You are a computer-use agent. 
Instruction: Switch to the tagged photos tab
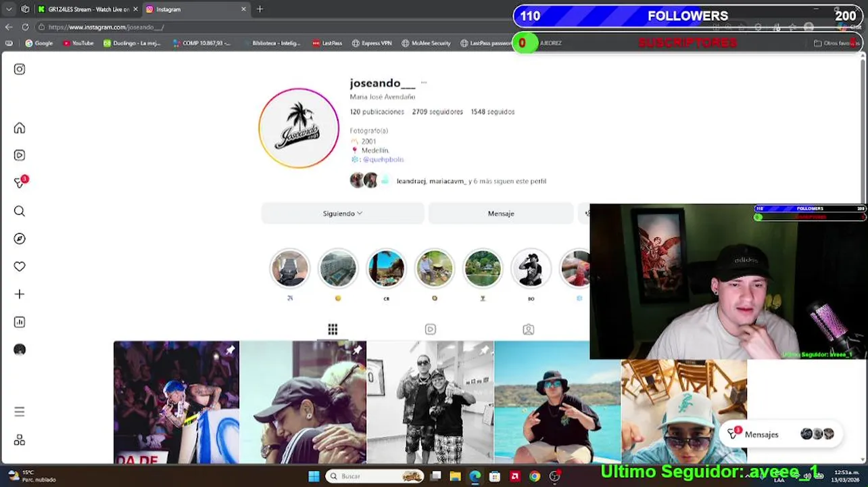529,329
